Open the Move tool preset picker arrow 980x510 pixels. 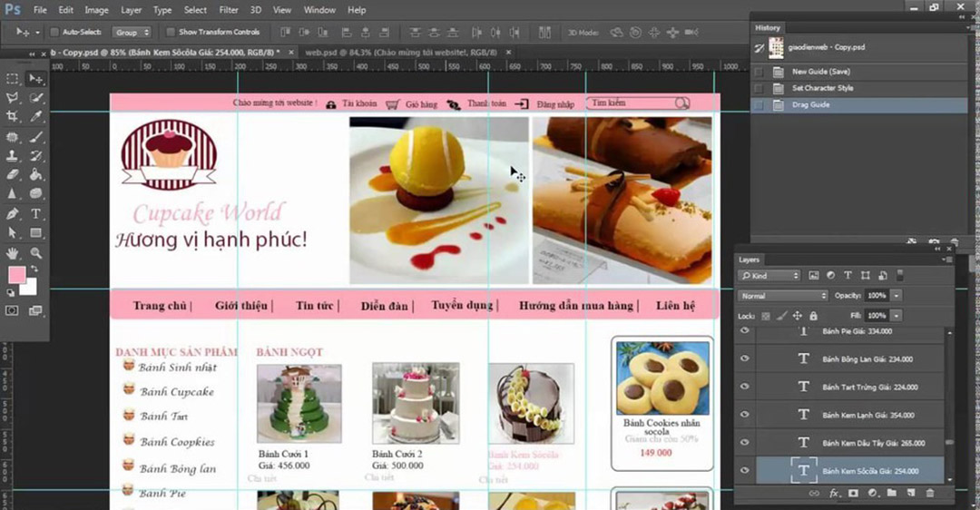point(37,32)
